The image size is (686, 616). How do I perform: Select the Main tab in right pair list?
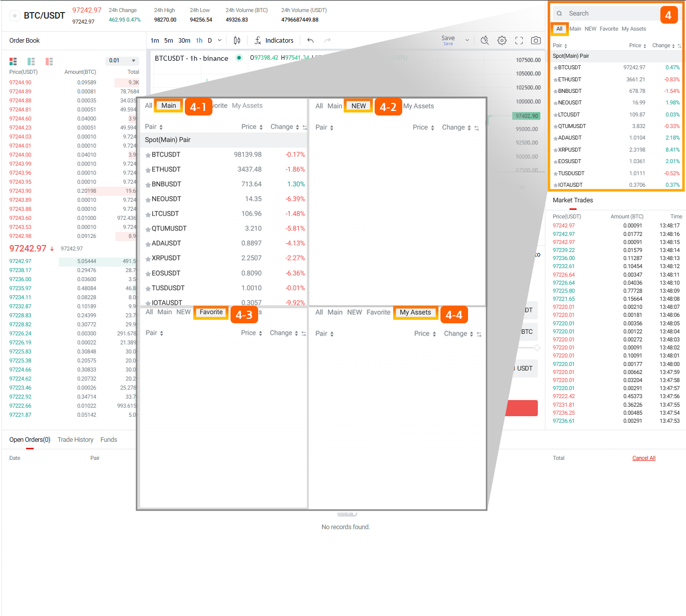[575, 29]
